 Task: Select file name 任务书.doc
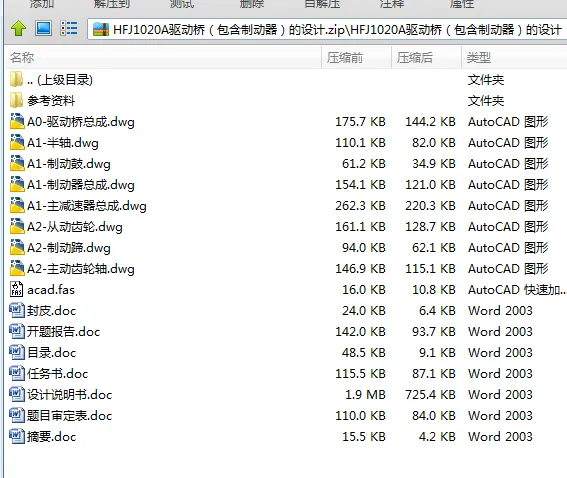coord(57,374)
